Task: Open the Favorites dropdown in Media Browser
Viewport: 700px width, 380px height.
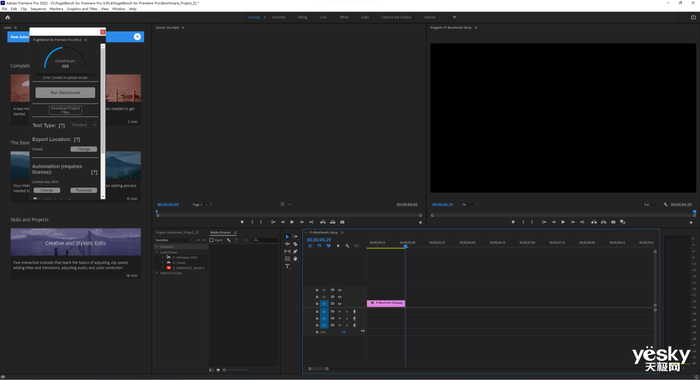Action: [173, 240]
